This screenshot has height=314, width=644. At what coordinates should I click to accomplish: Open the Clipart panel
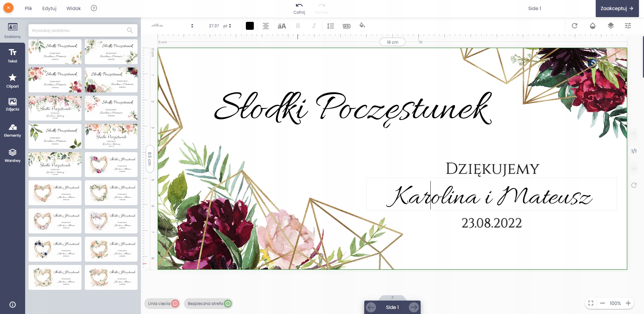tap(12, 81)
